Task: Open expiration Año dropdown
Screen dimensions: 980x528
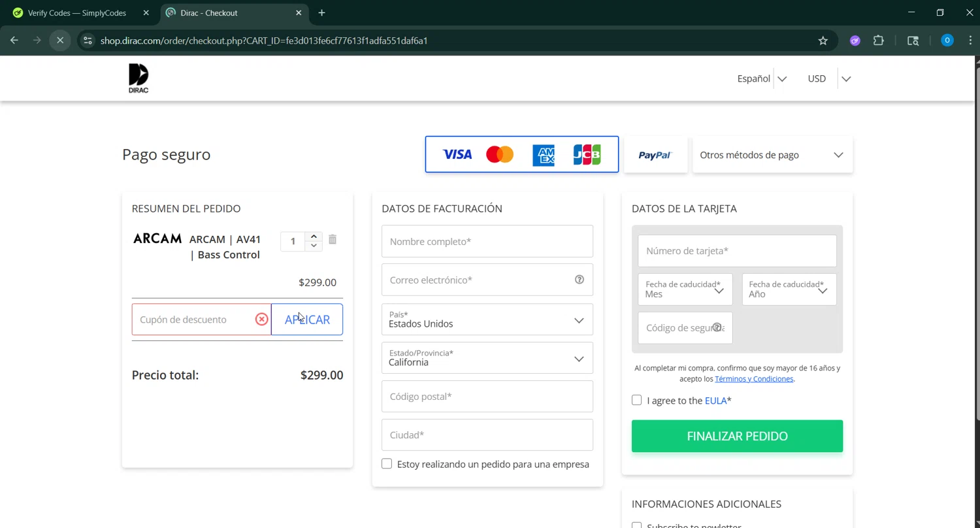Action: 789,289
